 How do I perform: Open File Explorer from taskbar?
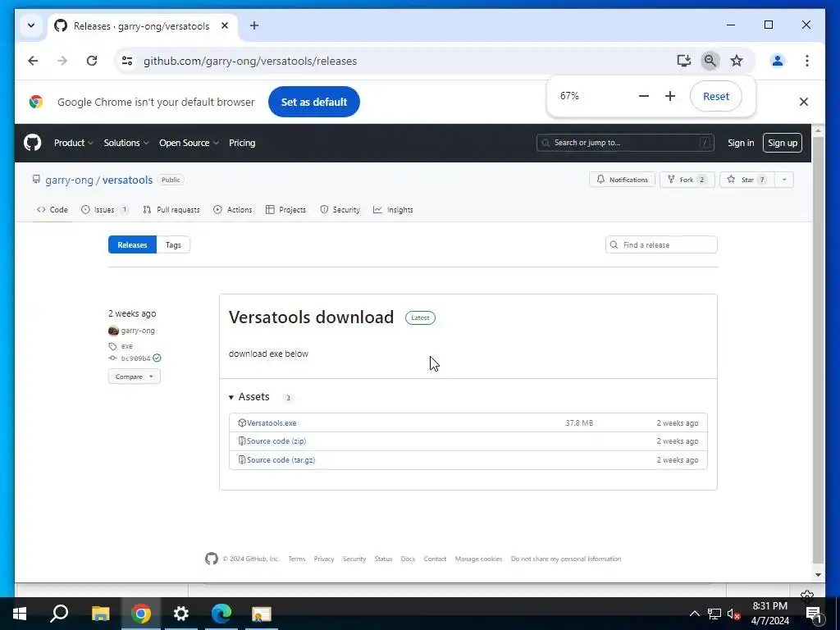point(100,614)
